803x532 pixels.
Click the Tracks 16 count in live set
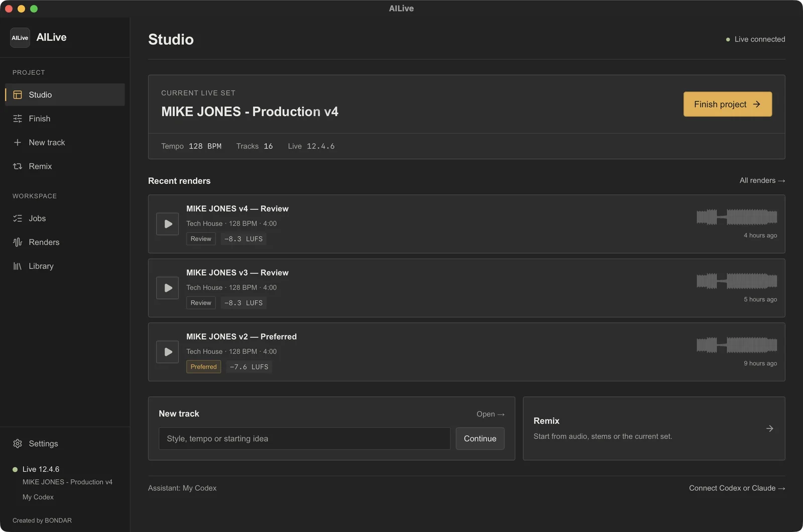click(254, 147)
